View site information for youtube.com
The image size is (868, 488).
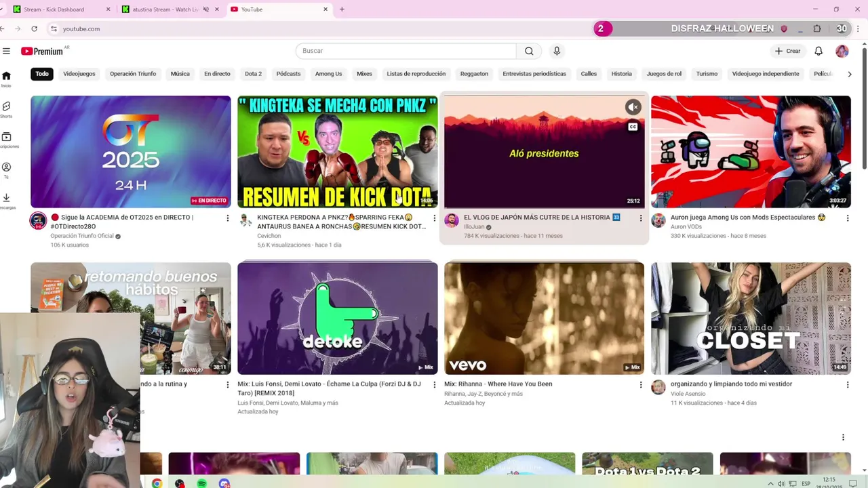[54, 28]
